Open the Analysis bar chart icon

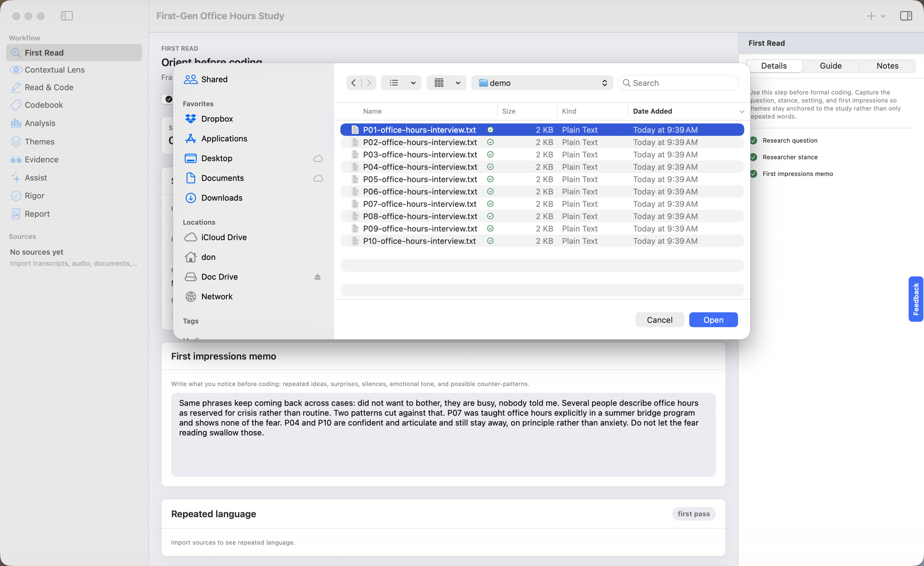point(16,123)
